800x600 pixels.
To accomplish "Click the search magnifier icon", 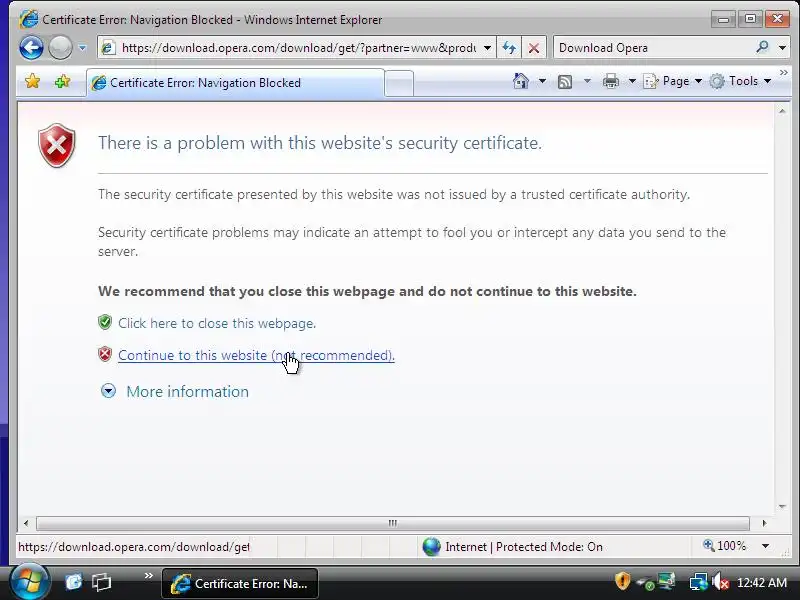I will tap(762, 47).
